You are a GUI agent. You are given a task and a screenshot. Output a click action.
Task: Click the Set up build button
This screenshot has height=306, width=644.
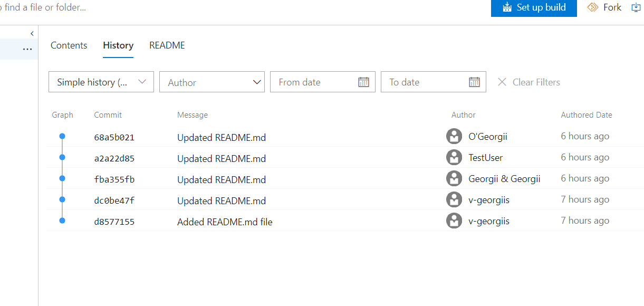(x=534, y=8)
